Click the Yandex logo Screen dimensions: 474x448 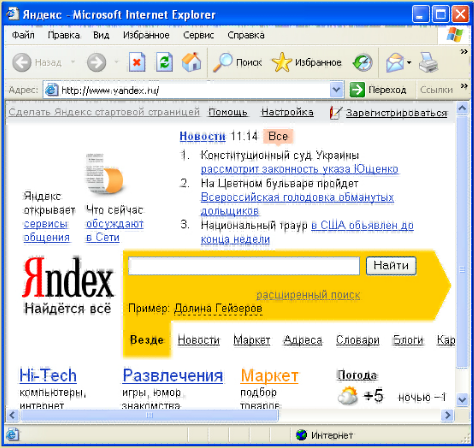point(69,278)
